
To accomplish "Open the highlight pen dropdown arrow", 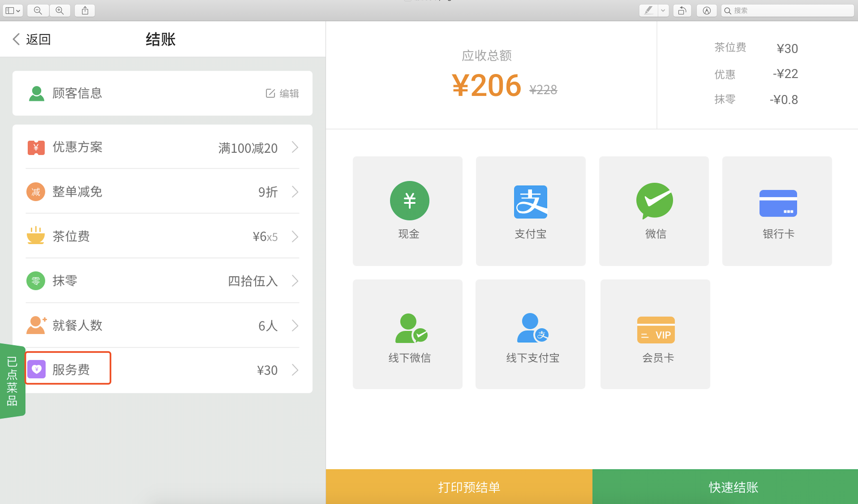I will pyautogui.click(x=663, y=11).
